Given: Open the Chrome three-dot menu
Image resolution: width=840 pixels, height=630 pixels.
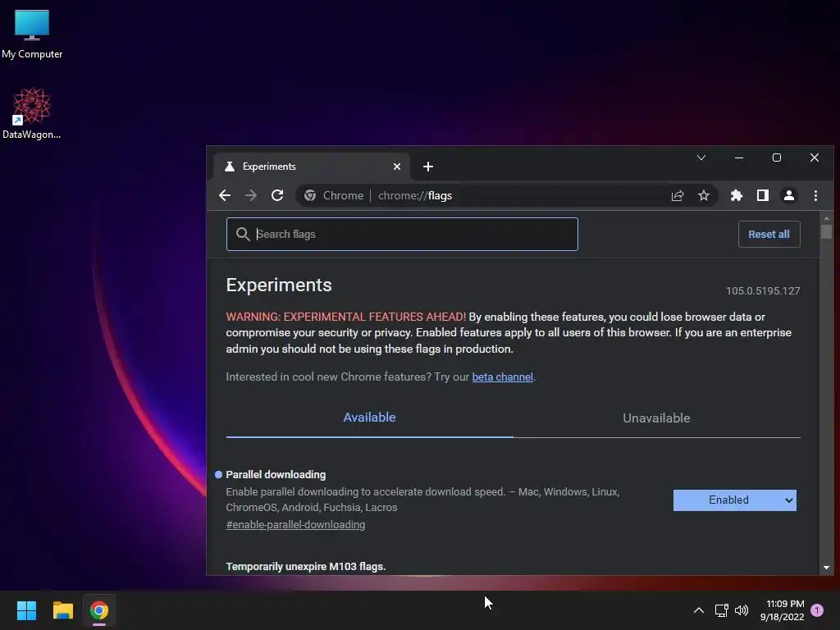Looking at the screenshot, I should tap(815, 195).
